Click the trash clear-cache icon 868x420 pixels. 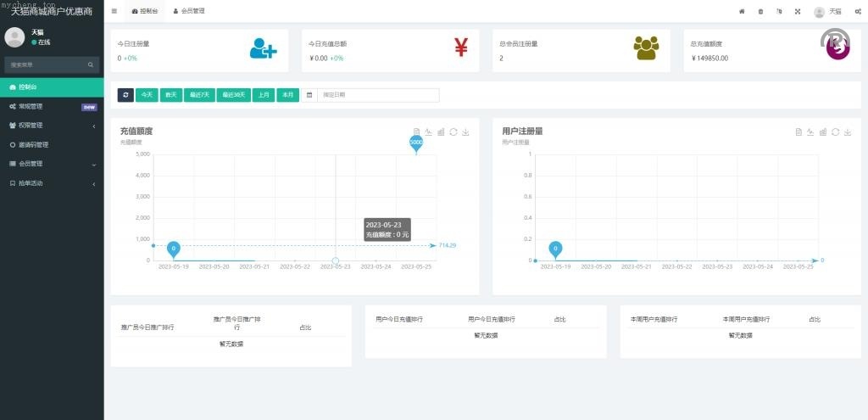[x=760, y=12]
